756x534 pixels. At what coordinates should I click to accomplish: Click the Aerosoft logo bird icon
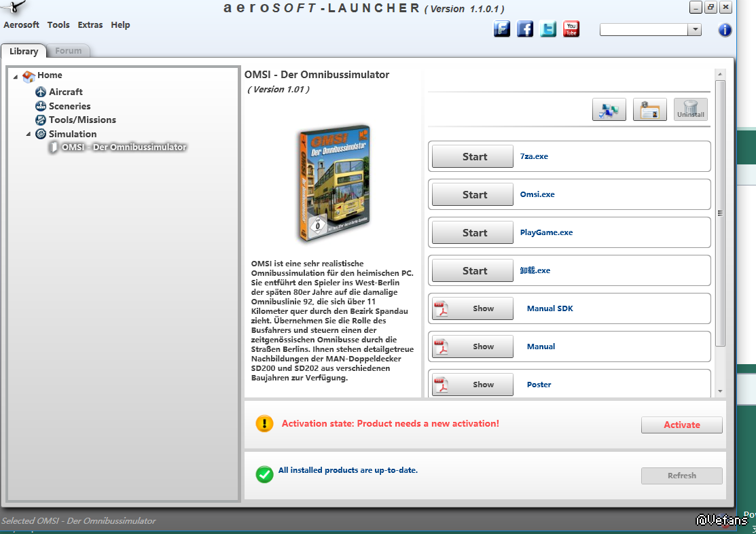point(14,7)
